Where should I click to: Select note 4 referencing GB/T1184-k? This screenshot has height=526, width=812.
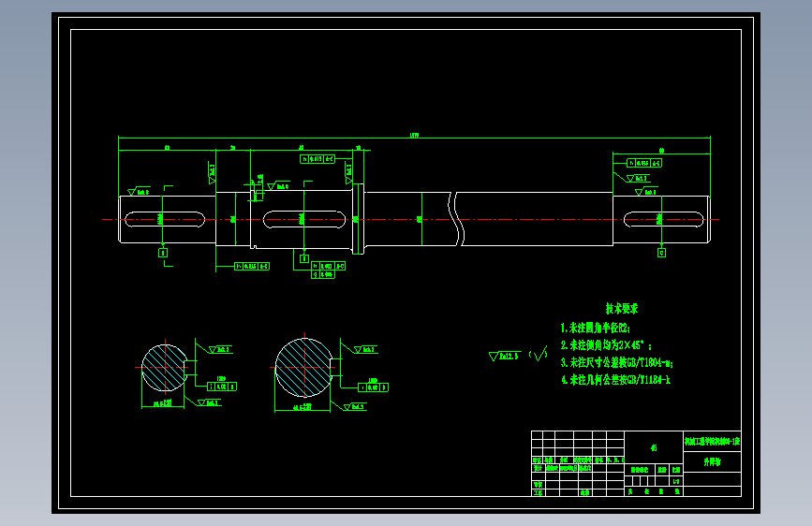tap(615, 380)
